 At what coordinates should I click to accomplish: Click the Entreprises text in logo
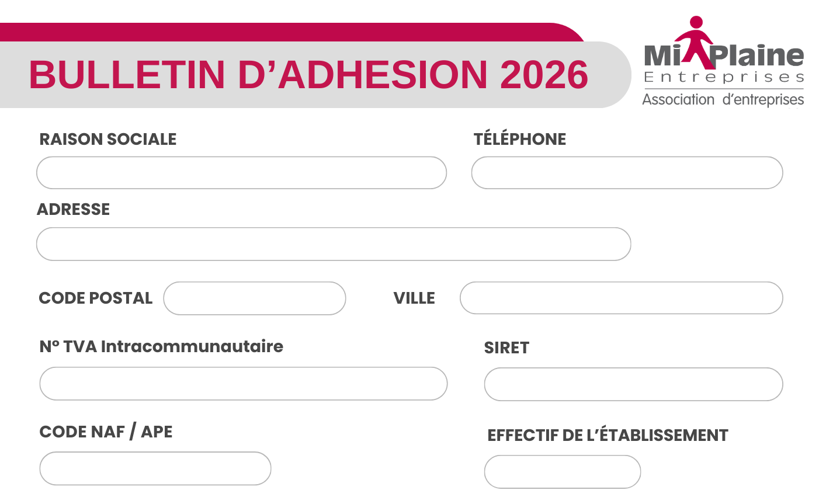(724, 77)
